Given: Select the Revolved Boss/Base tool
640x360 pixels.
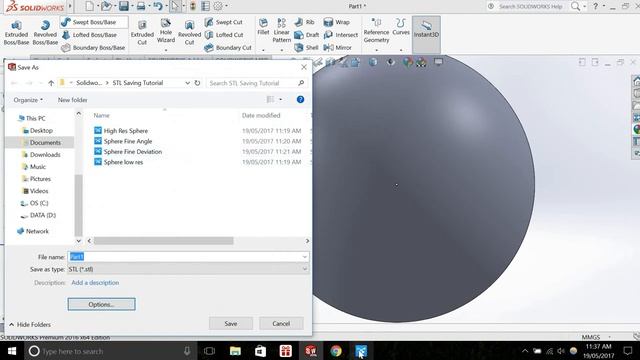Looking at the screenshot, I should (45, 33).
